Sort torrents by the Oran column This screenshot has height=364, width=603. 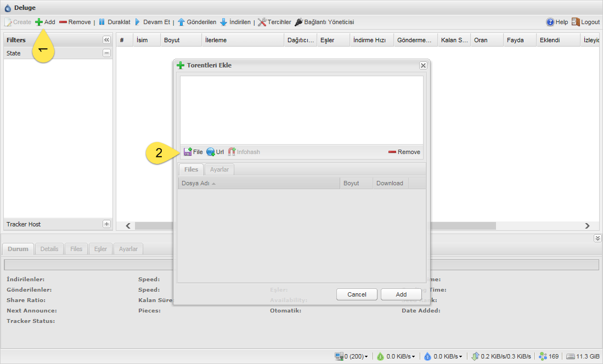(x=487, y=40)
